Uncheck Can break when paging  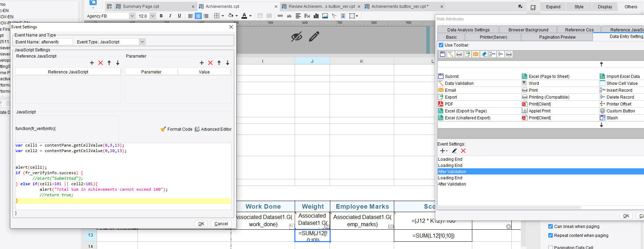[x=550, y=227]
